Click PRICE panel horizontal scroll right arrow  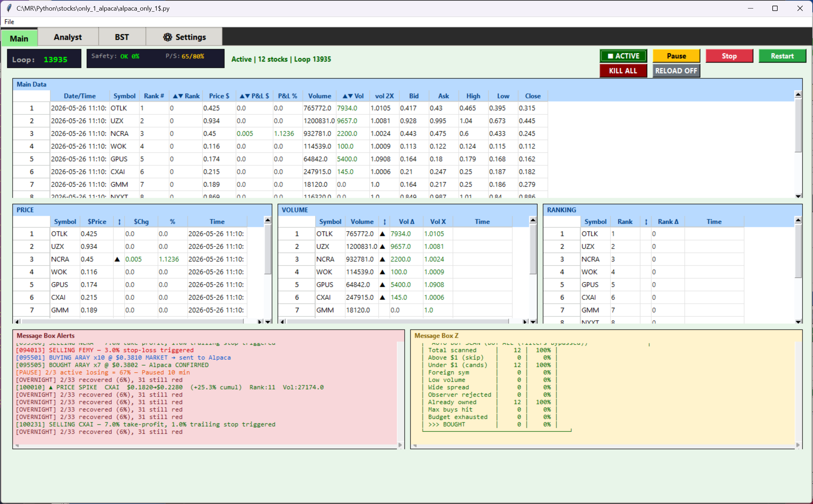click(260, 322)
